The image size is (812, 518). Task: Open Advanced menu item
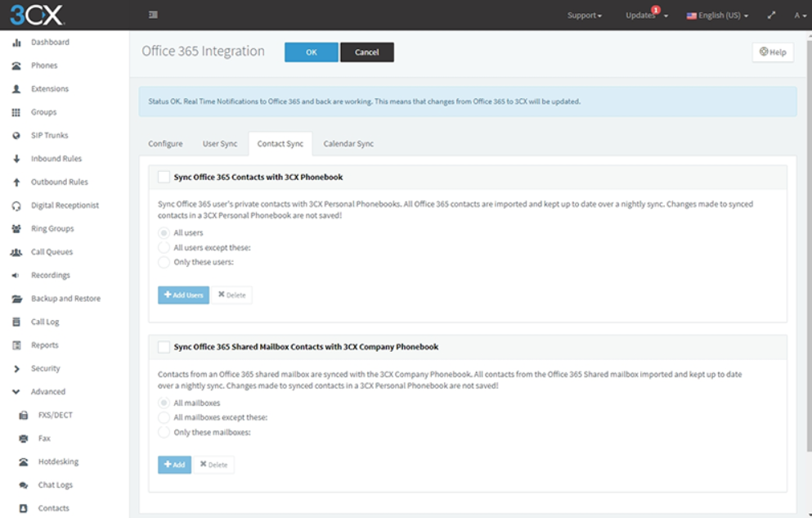click(48, 392)
